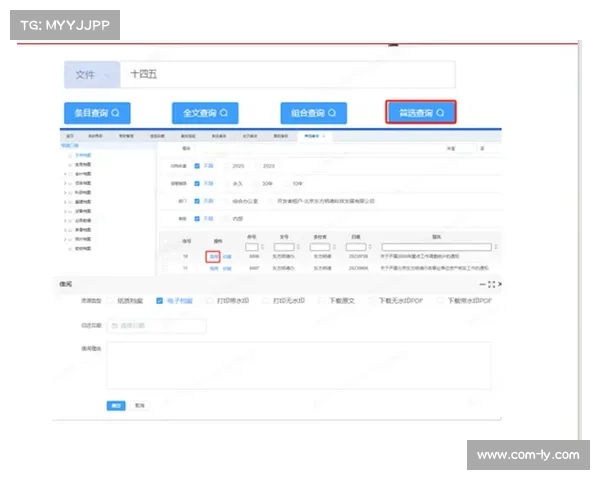Check 纸质档案 in the 借阅 dialog
This screenshot has height=480, width=600.
[110, 301]
